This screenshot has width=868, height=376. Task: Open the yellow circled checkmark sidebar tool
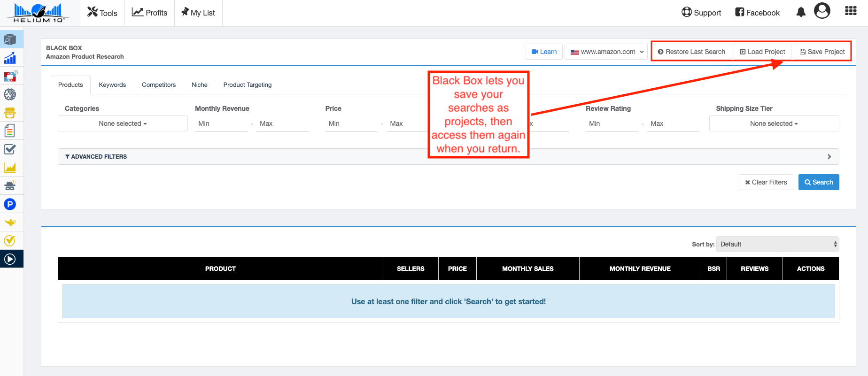10,241
